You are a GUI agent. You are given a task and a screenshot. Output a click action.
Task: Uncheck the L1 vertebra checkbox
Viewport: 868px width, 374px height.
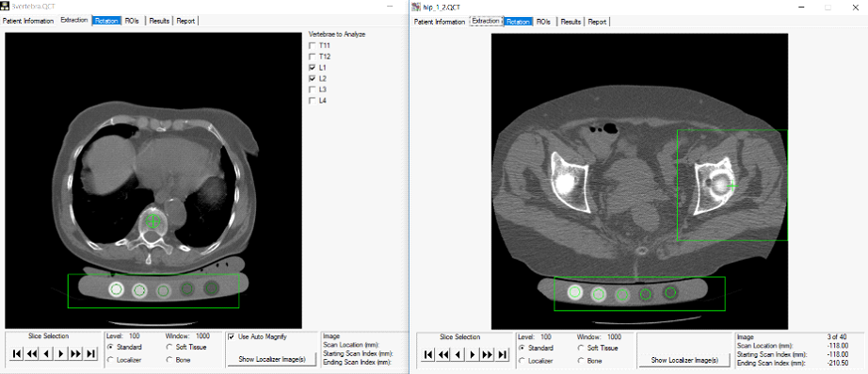pos(313,68)
